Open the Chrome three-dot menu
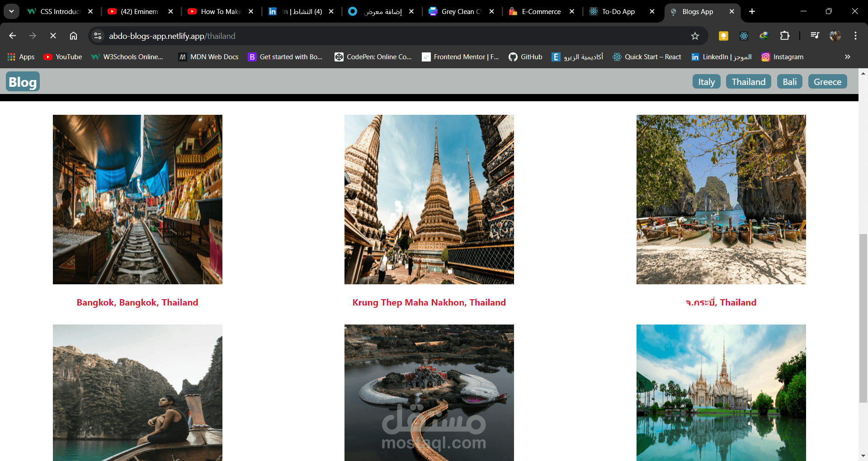868x461 pixels. [855, 36]
